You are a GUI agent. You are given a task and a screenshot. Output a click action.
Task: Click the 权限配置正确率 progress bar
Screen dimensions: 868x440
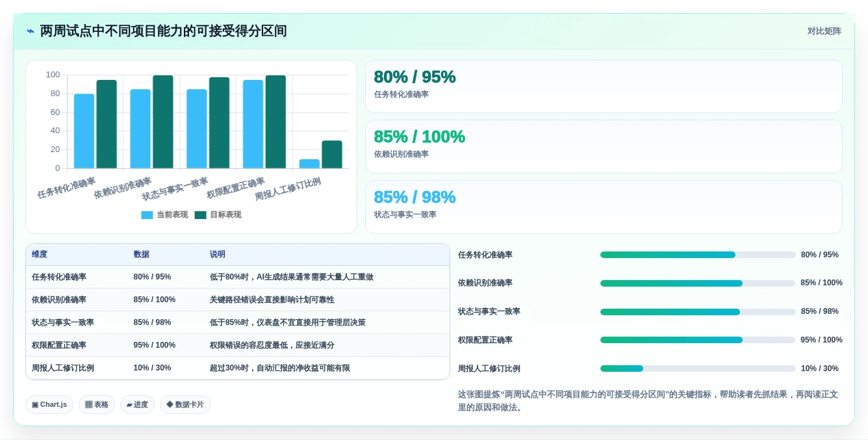[x=698, y=340]
